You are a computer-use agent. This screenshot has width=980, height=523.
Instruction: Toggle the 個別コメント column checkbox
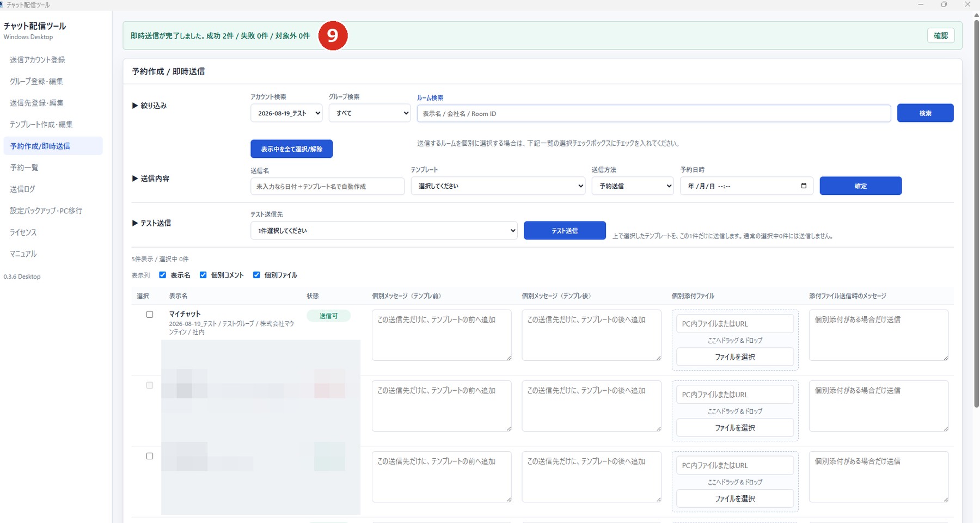coord(203,275)
